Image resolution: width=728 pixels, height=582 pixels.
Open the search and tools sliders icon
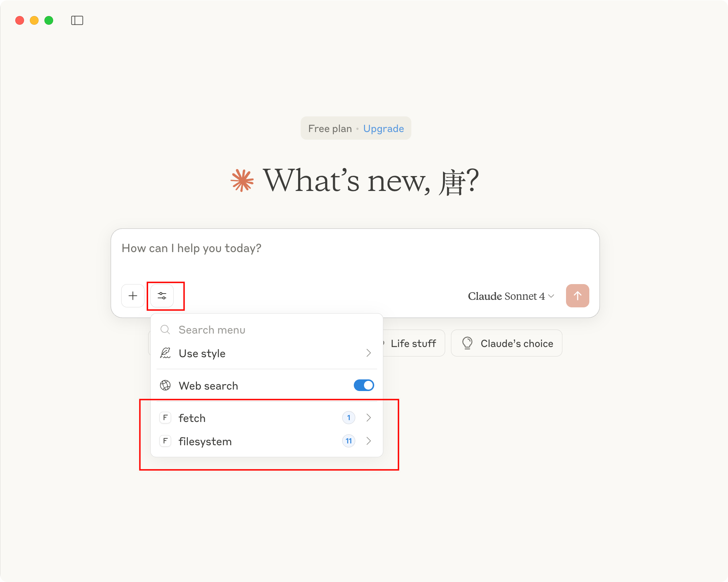[162, 296]
